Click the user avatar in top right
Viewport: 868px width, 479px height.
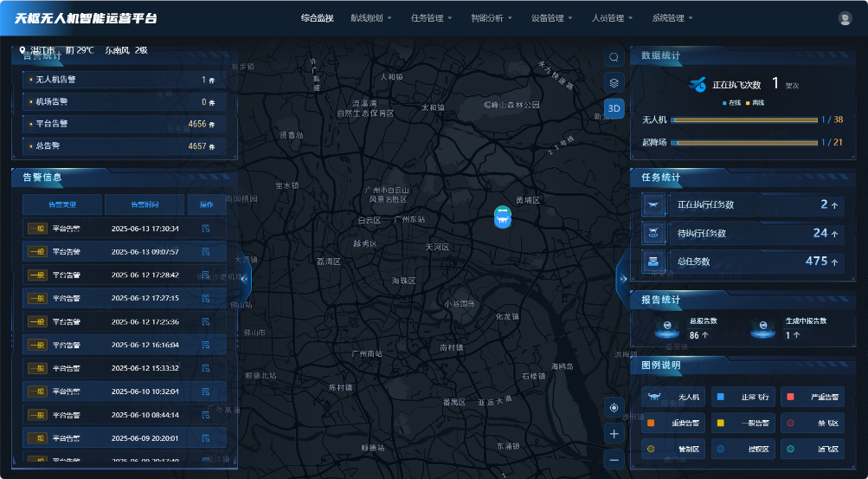point(845,18)
